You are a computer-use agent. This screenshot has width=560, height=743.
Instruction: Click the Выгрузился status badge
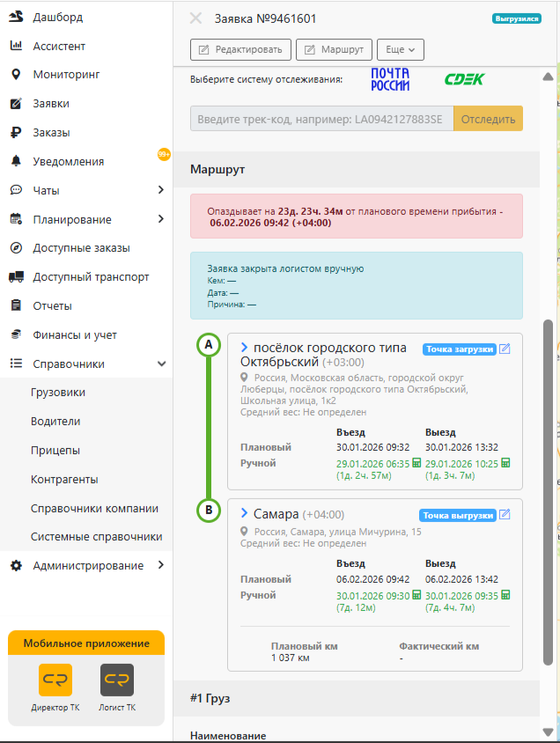point(516,18)
